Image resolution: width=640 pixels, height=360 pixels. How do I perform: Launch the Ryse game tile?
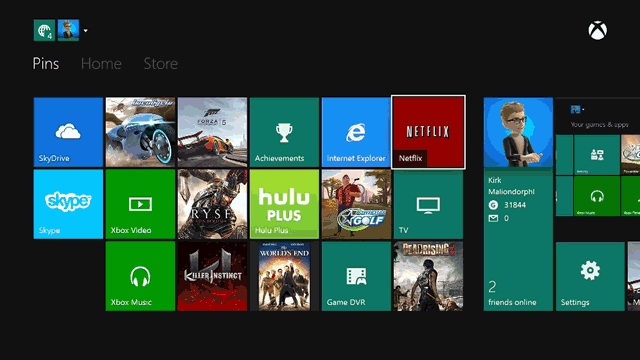click(212, 204)
